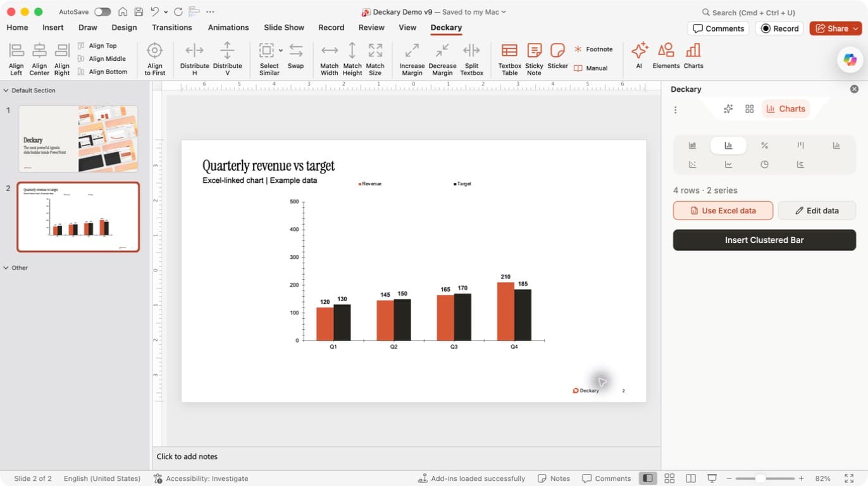Click the Swap icon
The height and width of the screenshot is (486, 868).
(x=296, y=51)
